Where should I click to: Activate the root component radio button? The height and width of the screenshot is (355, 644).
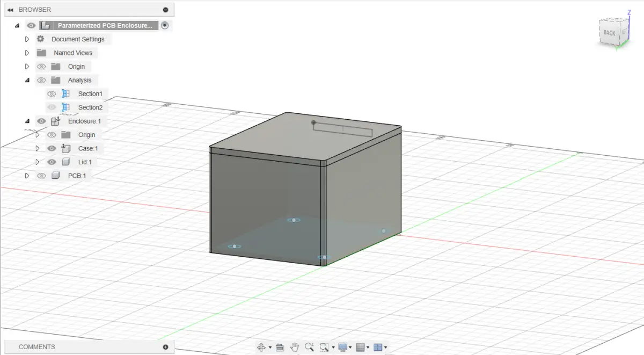coord(165,25)
